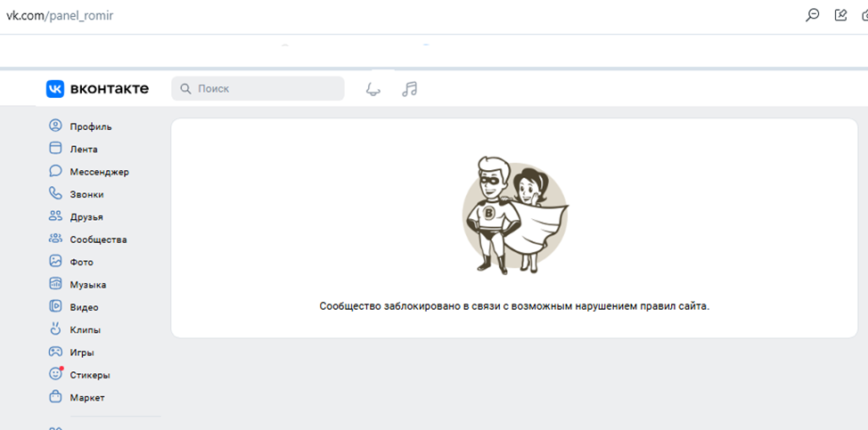The width and height of the screenshot is (868, 430).
Task: Click the Маркет bag icon
Action: pyautogui.click(x=55, y=397)
